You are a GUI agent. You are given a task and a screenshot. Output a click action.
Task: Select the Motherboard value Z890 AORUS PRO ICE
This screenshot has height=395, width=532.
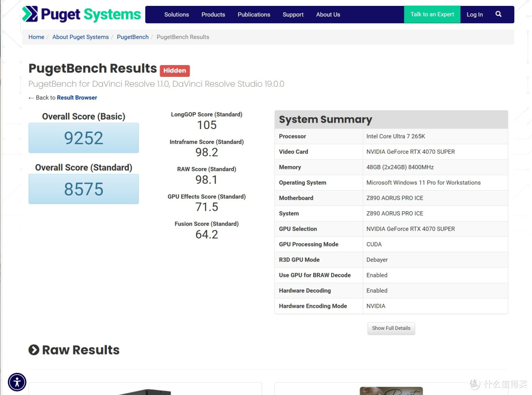[435, 198]
